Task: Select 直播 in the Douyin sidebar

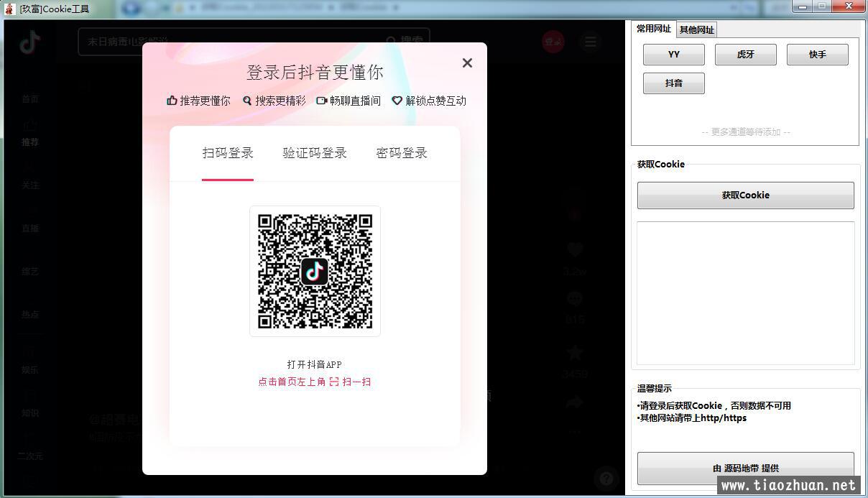Action: [30, 229]
